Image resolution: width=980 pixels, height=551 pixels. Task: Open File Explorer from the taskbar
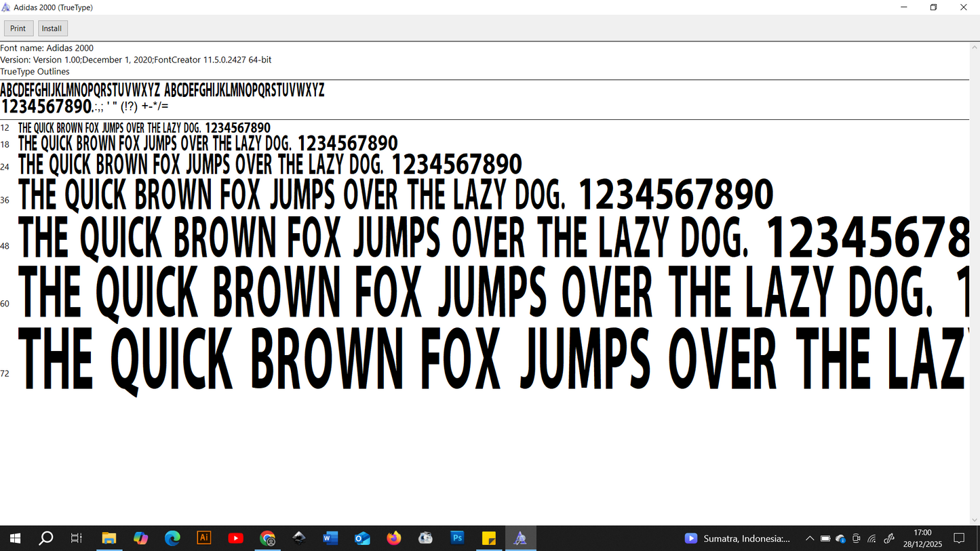click(109, 538)
